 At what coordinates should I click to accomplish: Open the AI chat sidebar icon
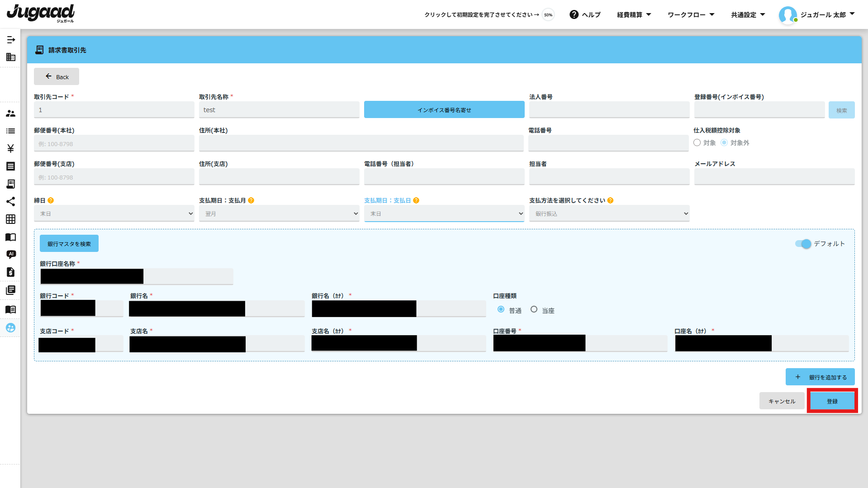point(11,254)
